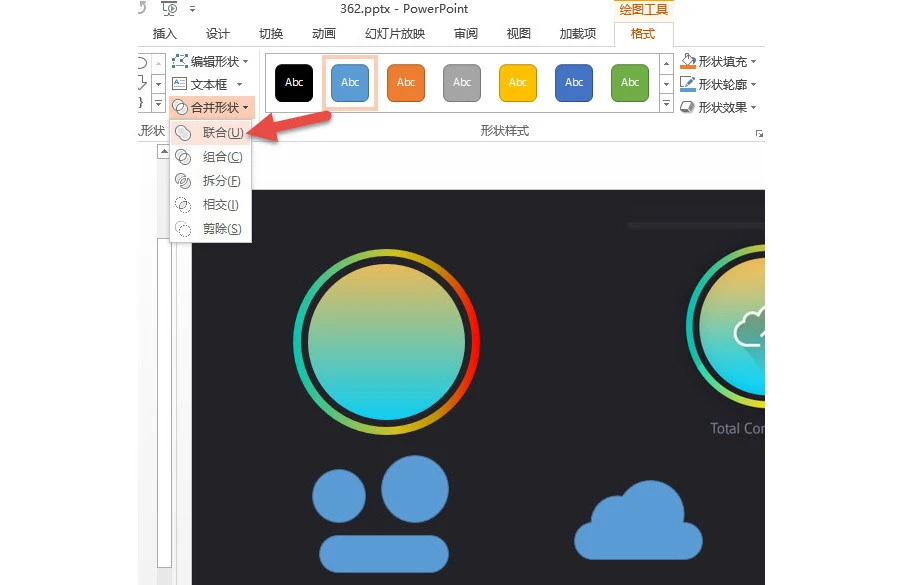Screen dimensions: 900x585
Task: Open the 形状填充 shape fill dropdown
Action: tap(719, 61)
